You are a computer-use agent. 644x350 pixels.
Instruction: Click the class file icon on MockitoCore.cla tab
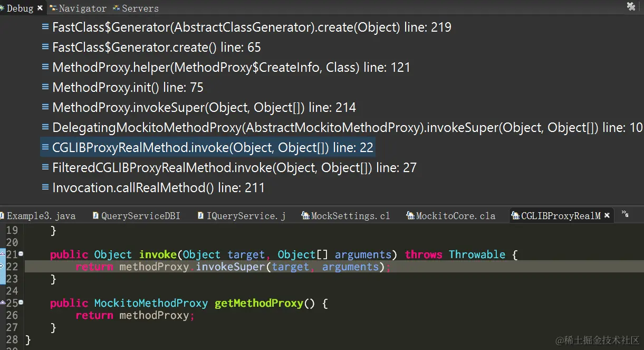410,215
